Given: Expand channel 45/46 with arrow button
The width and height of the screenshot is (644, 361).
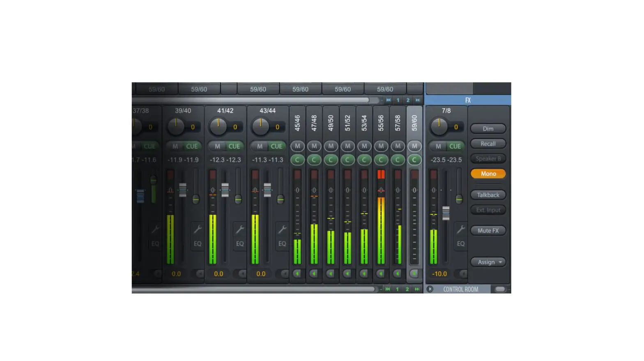Looking at the screenshot, I should (297, 273).
